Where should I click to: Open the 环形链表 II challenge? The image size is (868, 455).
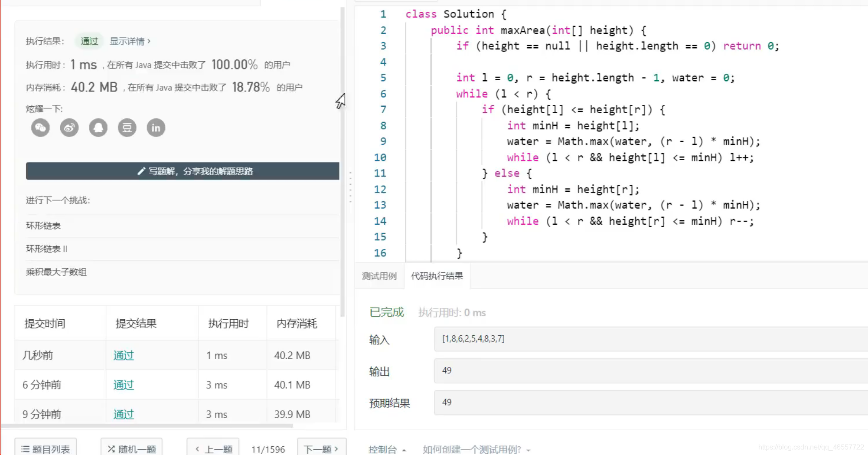coord(47,249)
